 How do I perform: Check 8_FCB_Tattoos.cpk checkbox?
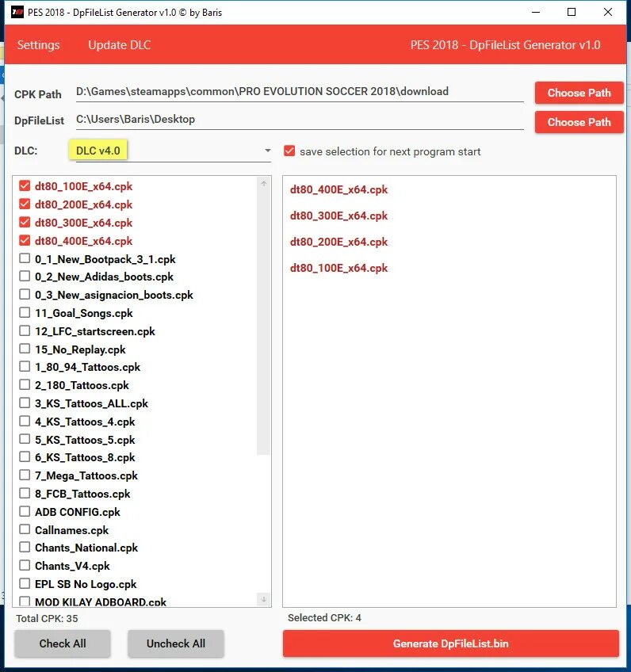point(25,493)
